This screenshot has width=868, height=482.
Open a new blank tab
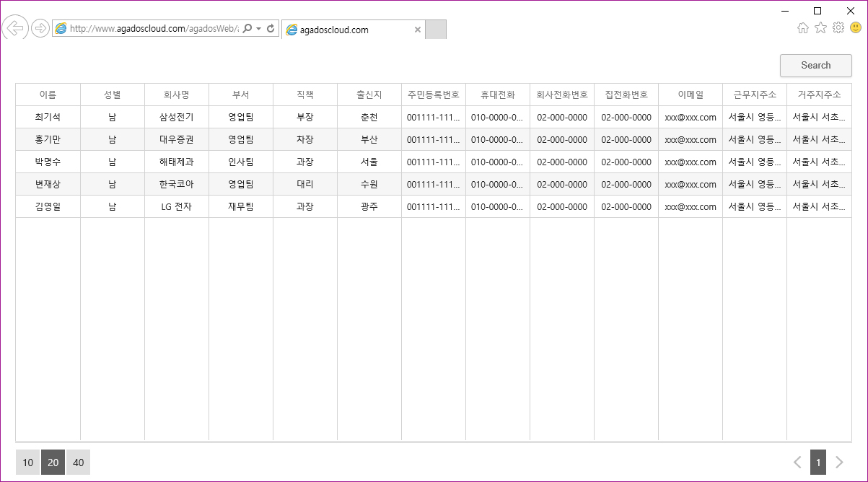[x=436, y=30]
